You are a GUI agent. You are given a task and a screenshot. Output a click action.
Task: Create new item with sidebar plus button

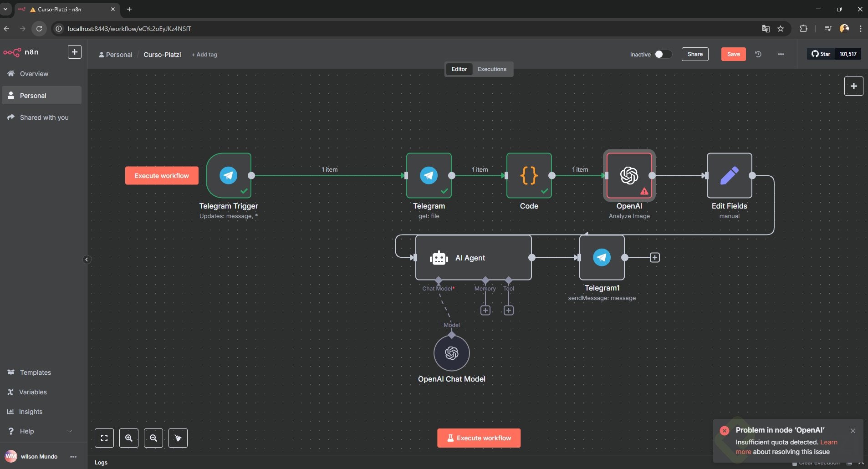coord(75,52)
